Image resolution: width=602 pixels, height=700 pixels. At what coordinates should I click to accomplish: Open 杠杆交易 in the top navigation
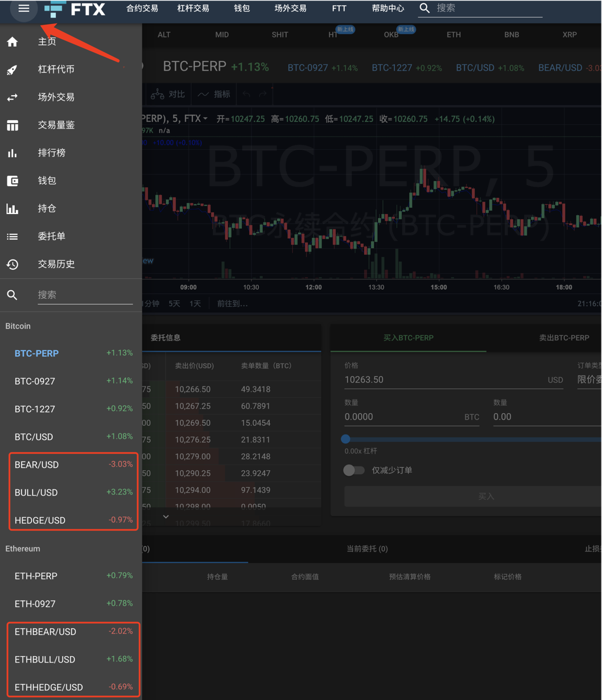pyautogui.click(x=193, y=9)
